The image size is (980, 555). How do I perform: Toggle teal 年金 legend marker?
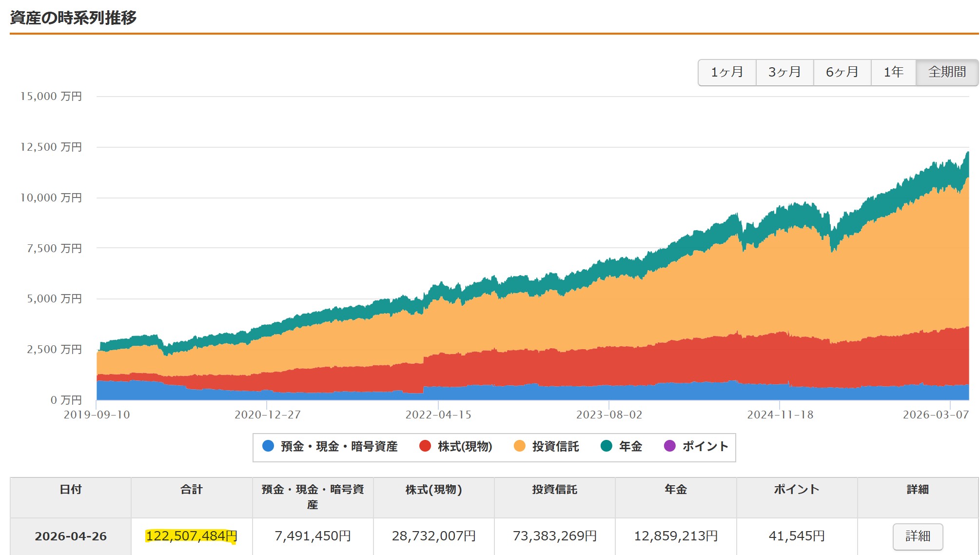pos(607,446)
